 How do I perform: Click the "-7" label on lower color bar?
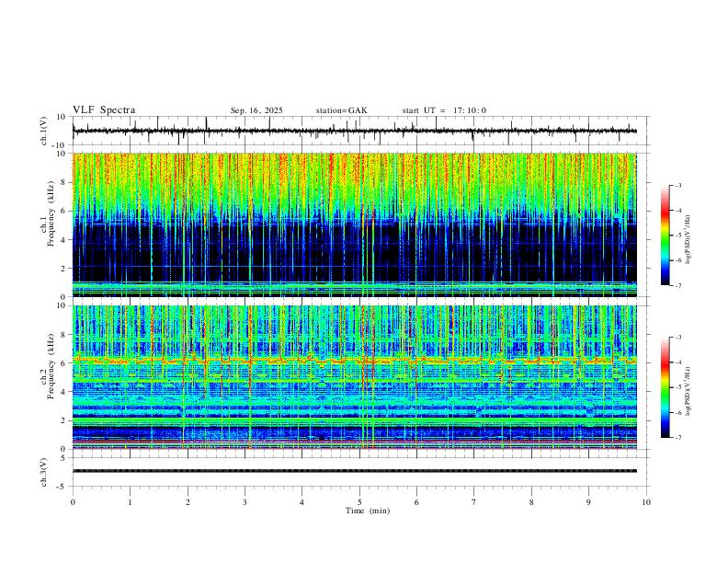click(x=677, y=437)
